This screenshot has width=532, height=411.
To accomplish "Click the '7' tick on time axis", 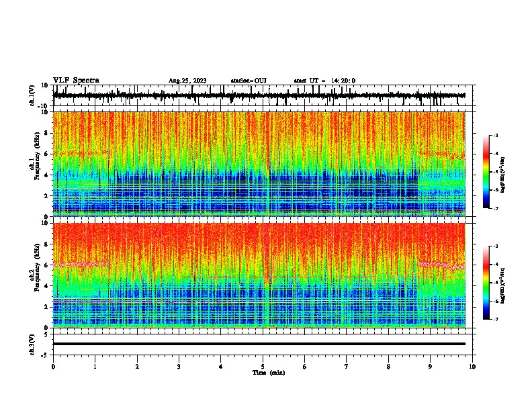I will 347,367.
